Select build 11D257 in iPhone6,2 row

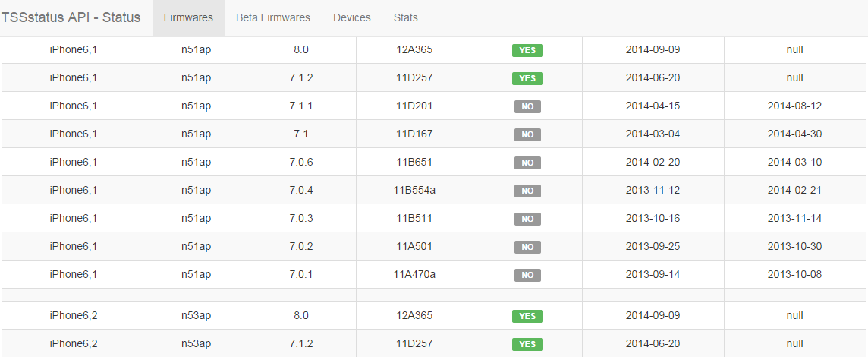coord(414,343)
